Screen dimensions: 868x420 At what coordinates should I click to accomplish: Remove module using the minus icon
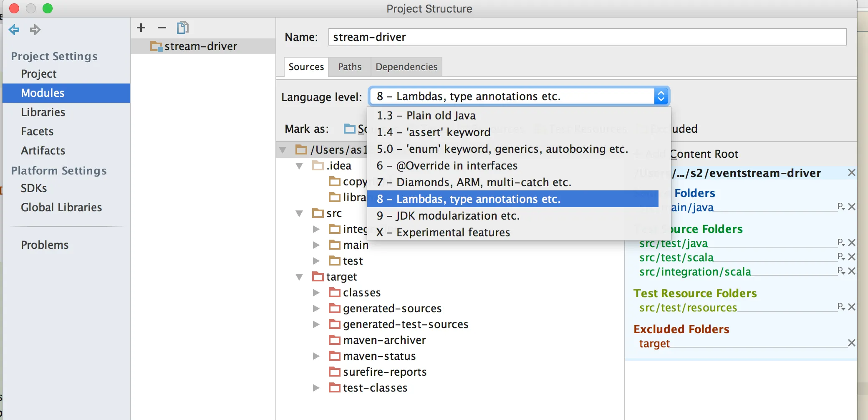click(x=162, y=28)
